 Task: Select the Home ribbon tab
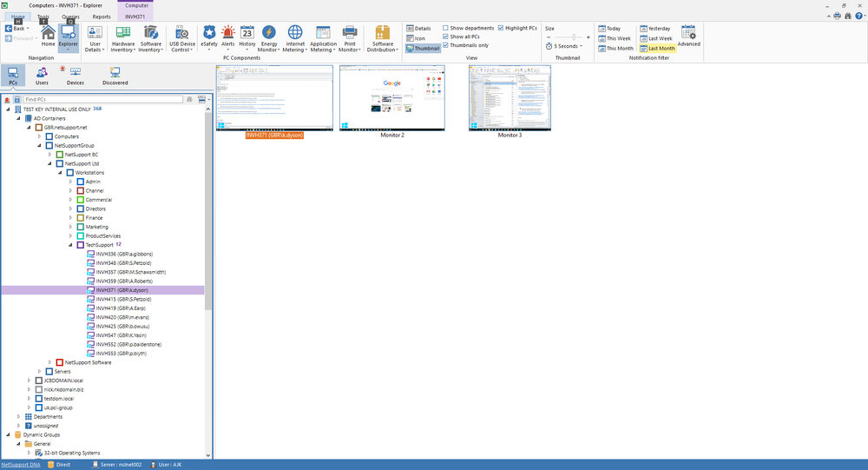click(18, 17)
